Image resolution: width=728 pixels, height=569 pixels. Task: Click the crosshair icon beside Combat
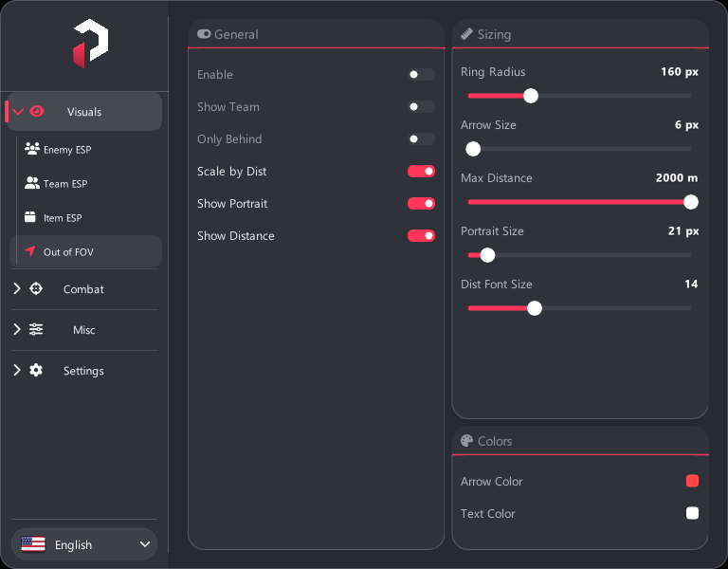pyautogui.click(x=36, y=288)
